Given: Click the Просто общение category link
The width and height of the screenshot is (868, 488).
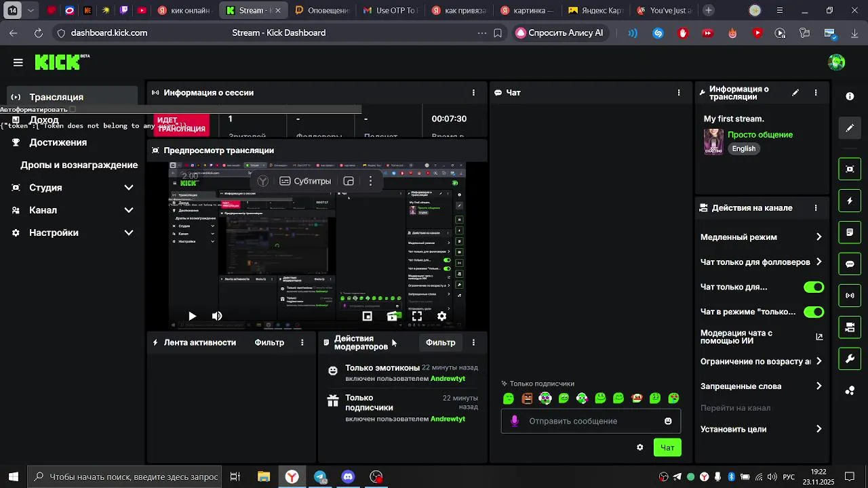Looking at the screenshot, I should coord(760,135).
